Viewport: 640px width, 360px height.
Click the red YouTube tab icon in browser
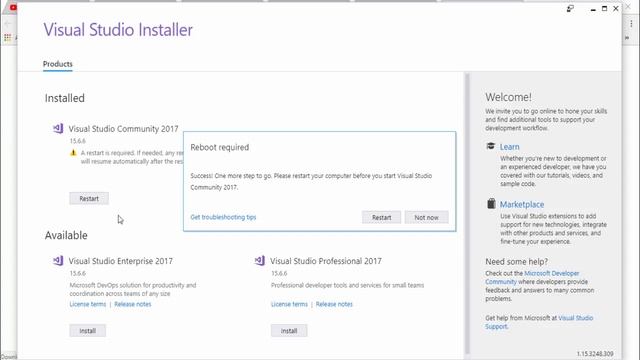click(13, 7)
